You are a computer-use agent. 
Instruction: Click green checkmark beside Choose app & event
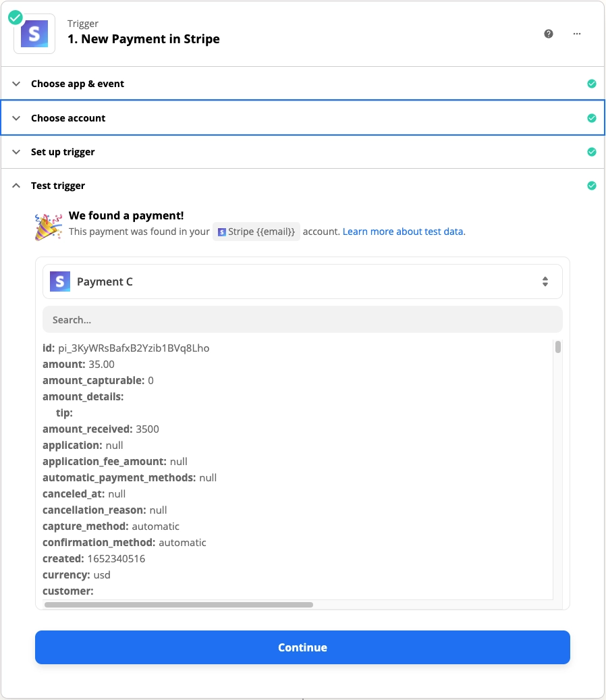tap(592, 84)
